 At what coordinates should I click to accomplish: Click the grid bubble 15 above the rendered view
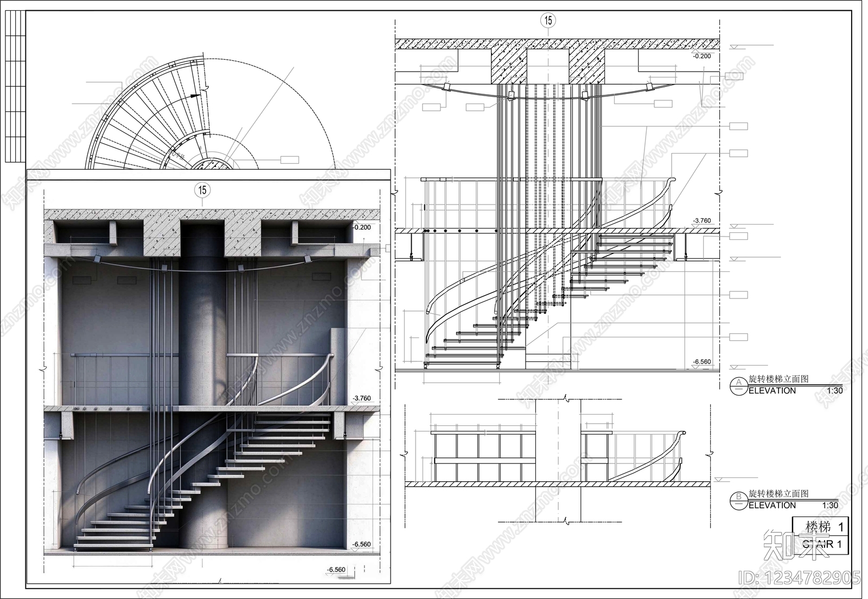tap(202, 190)
